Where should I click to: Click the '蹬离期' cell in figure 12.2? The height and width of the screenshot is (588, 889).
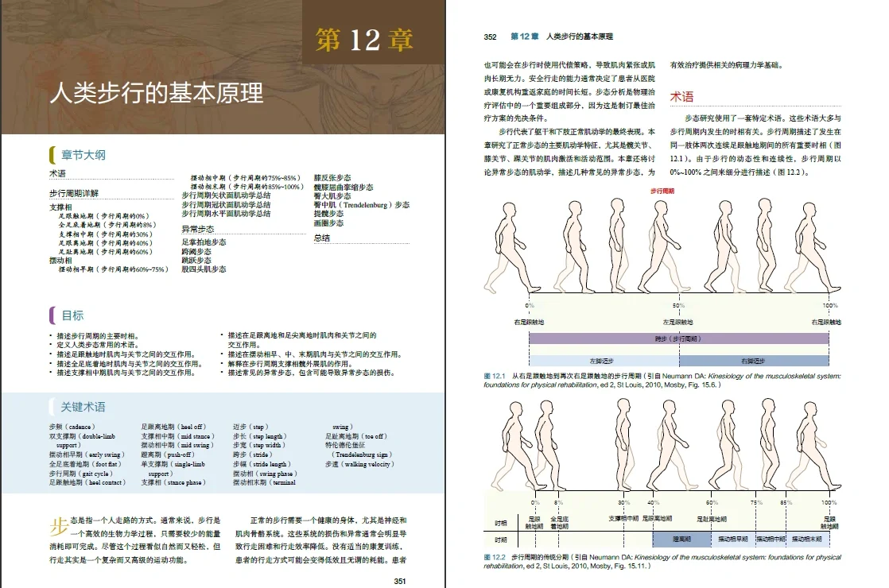coord(682,540)
